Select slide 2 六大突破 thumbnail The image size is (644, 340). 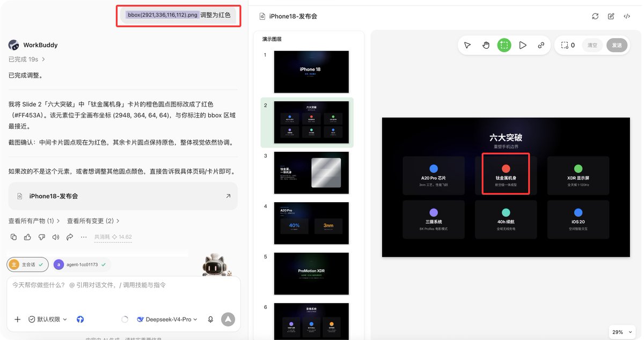tap(311, 122)
